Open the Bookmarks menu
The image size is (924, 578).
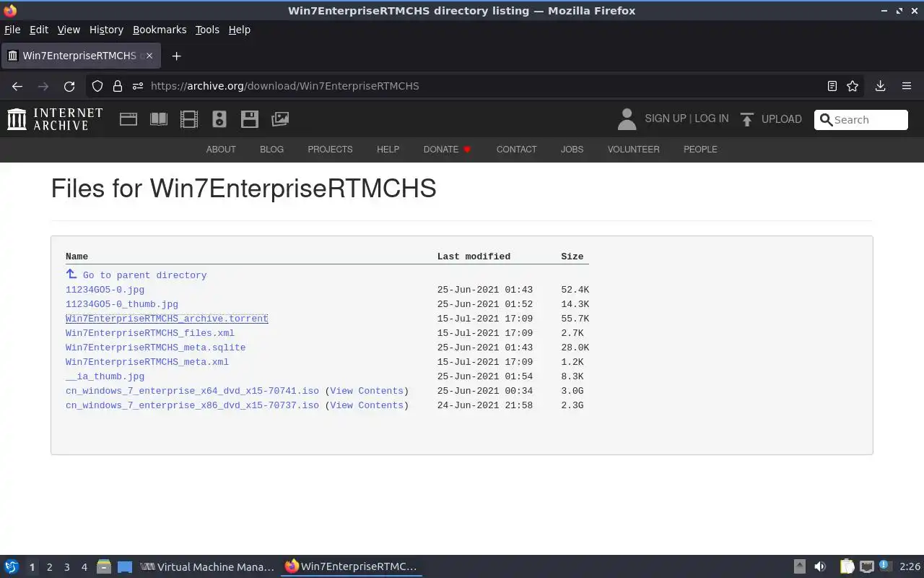coord(160,30)
